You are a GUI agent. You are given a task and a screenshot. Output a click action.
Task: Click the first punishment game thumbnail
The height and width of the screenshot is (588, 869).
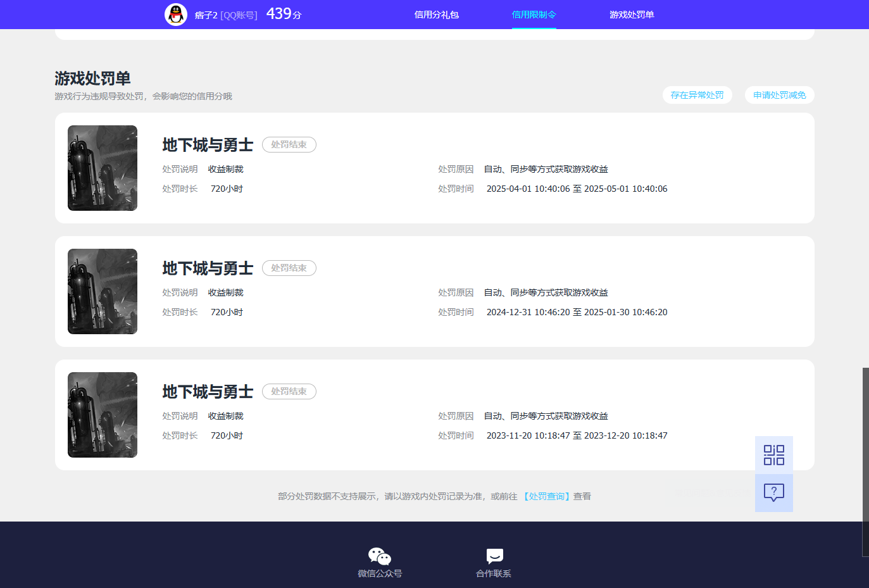pyautogui.click(x=103, y=168)
